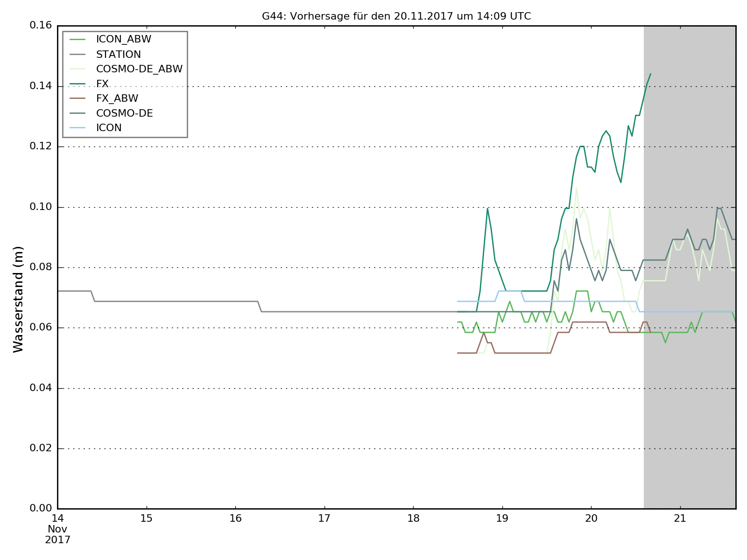Image resolution: width=747 pixels, height=560 pixels.
Task: Select the 'Nov 2017' label under the x-axis
Action: 58,535
